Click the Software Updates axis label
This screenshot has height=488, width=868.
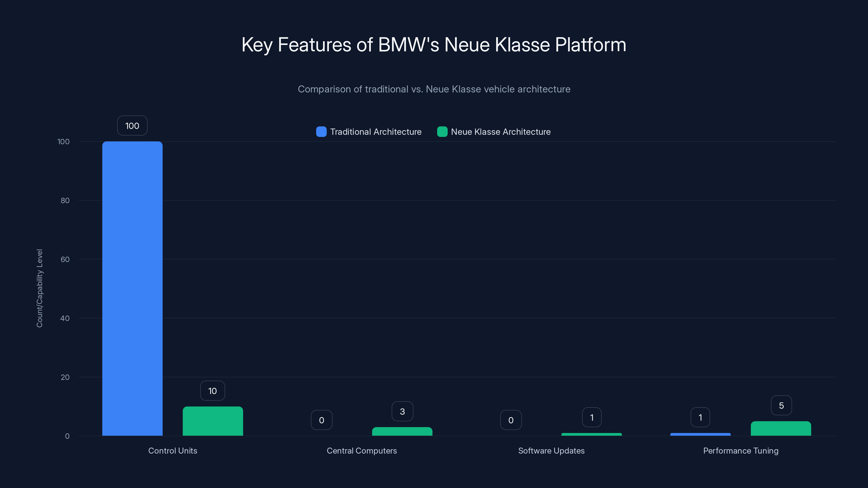[551, 451]
